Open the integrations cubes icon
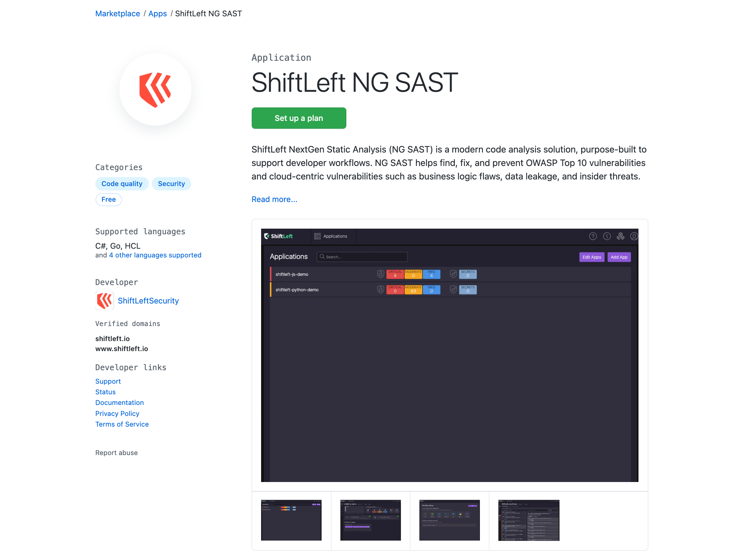This screenshot has width=746, height=560. pyautogui.click(x=621, y=236)
